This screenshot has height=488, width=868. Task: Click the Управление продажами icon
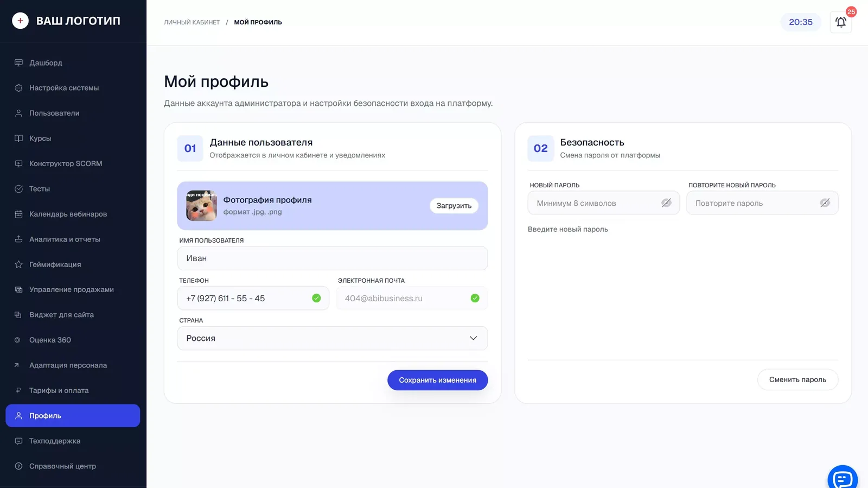pyautogui.click(x=18, y=290)
